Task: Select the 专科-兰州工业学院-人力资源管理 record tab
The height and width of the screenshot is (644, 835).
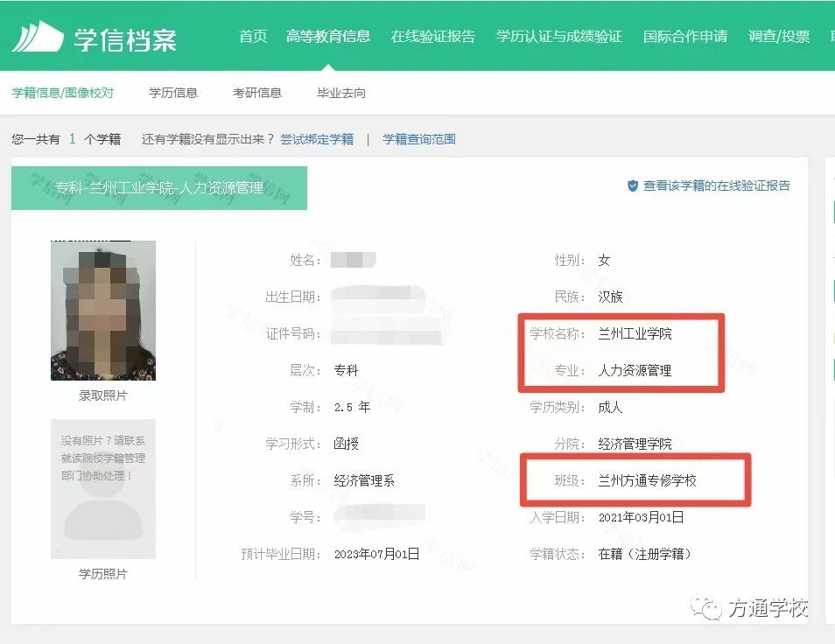Action: pyautogui.click(x=158, y=188)
